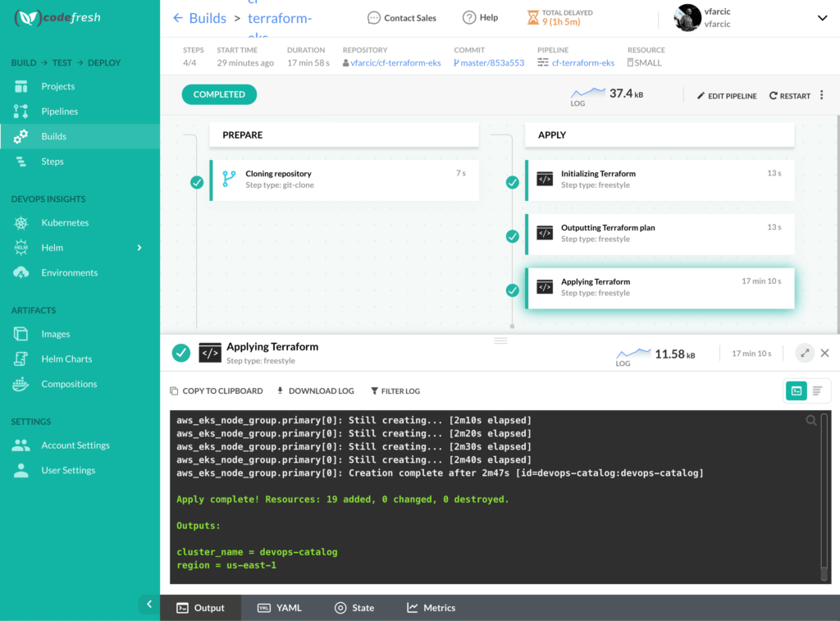Switch to the YAML tab

coord(280,608)
